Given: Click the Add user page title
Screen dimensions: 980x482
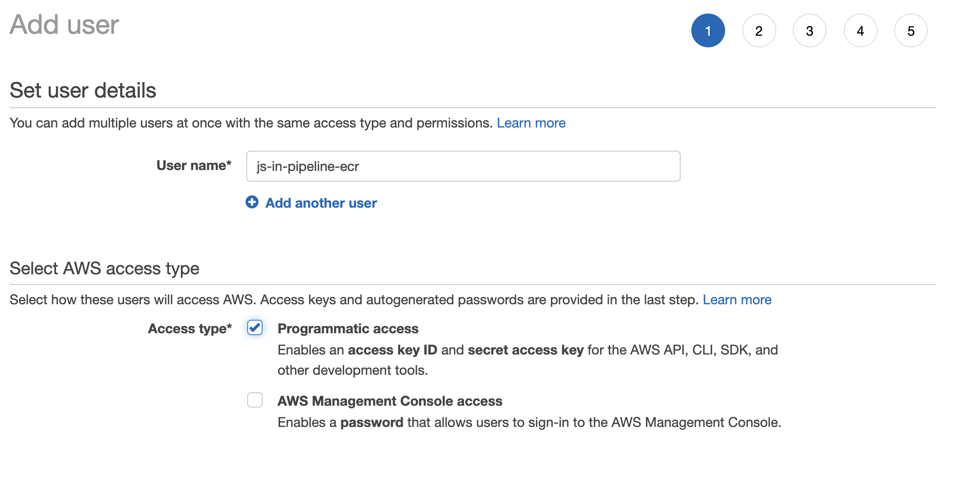Looking at the screenshot, I should (x=64, y=25).
